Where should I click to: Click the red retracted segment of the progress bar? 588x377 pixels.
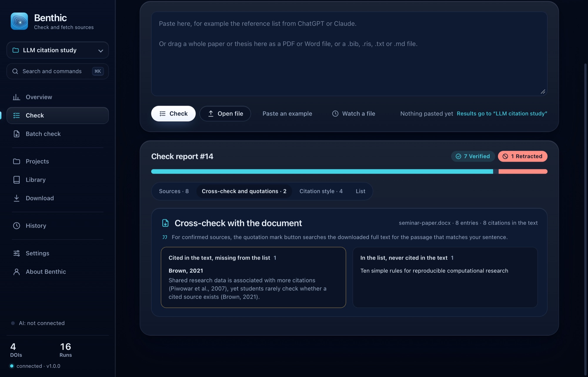[x=523, y=172]
